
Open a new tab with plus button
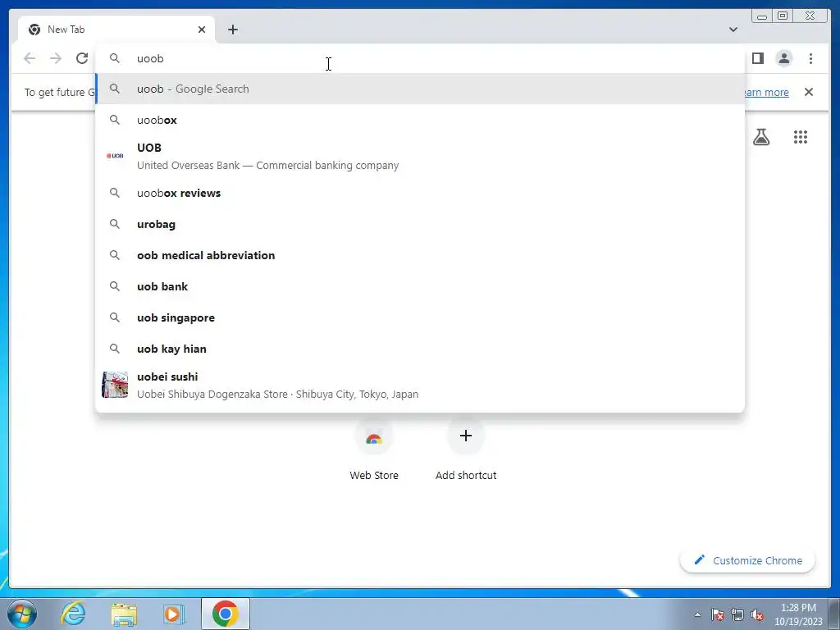(232, 30)
